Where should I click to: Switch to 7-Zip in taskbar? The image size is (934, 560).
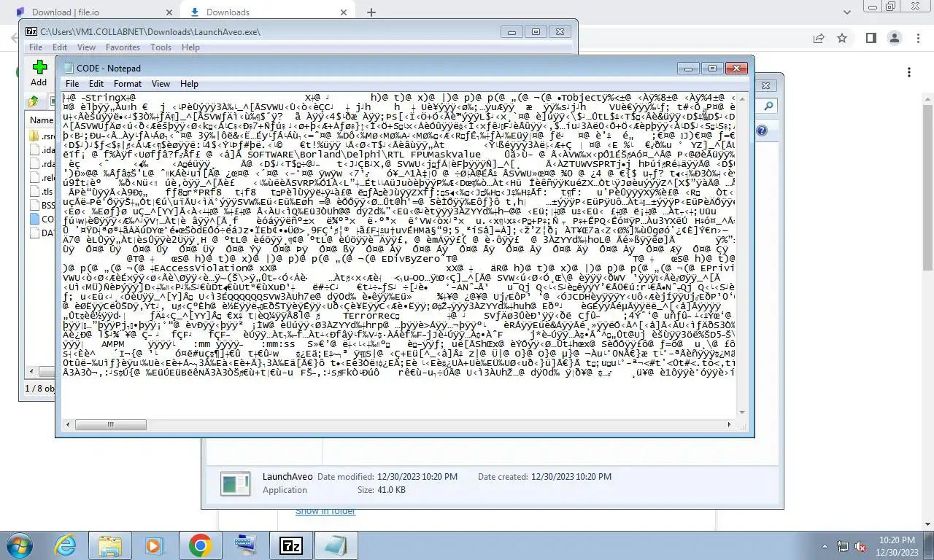pos(290,545)
